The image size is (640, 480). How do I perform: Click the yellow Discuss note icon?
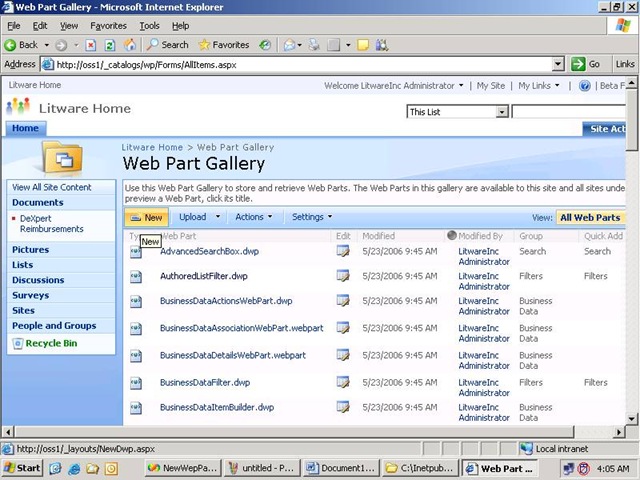point(362,45)
